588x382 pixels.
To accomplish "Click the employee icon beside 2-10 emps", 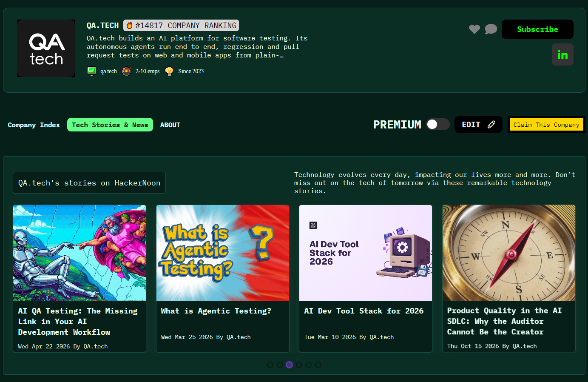I will [127, 71].
